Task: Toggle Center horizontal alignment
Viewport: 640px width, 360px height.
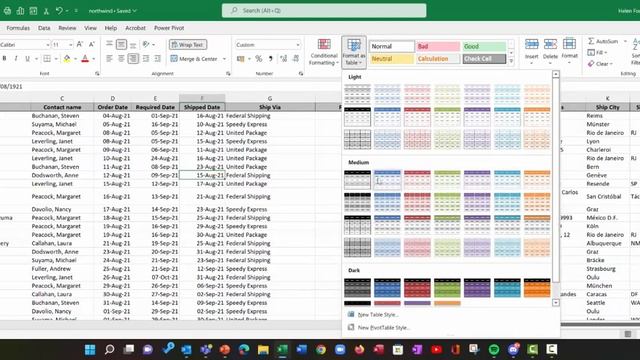Action: coord(121,59)
